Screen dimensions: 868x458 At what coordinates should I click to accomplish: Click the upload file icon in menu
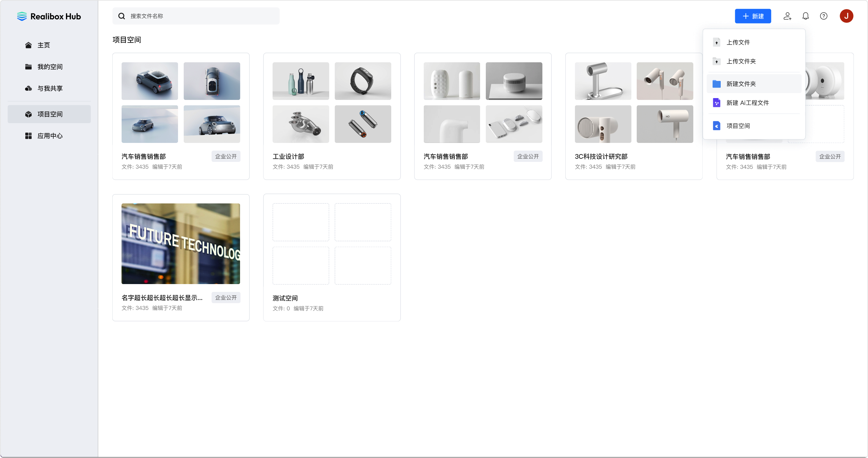tap(717, 42)
